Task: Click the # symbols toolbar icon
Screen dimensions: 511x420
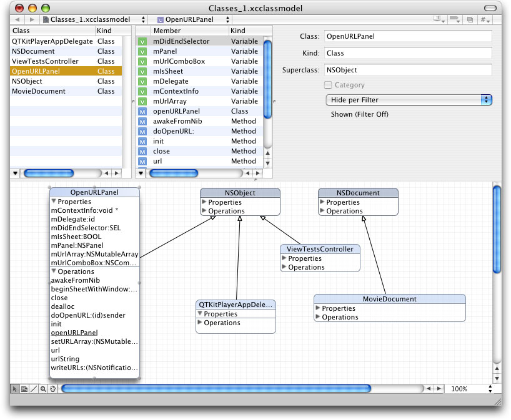Action: (x=484, y=19)
